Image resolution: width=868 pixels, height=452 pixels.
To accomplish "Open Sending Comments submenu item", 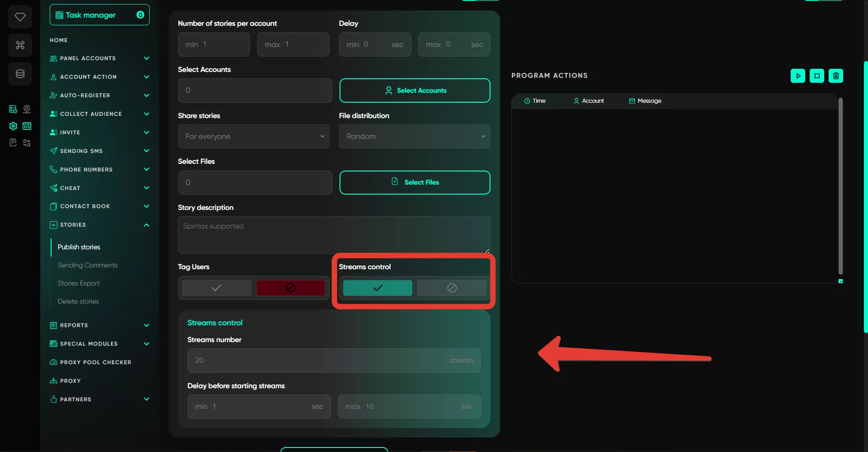I will click(x=88, y=265).
